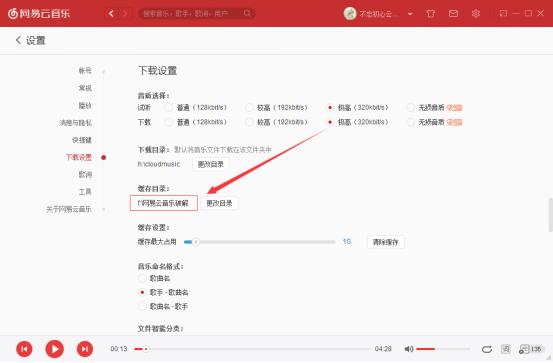Select 普通 128kbit/s for 下载

pyautogui.click(x=169, y=122)
